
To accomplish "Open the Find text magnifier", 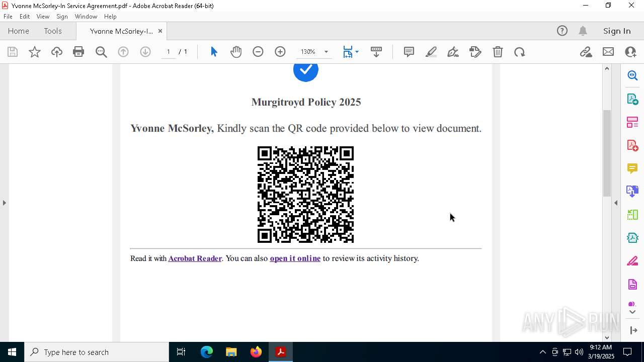I will pyautogui.click(x=101, y=52).
